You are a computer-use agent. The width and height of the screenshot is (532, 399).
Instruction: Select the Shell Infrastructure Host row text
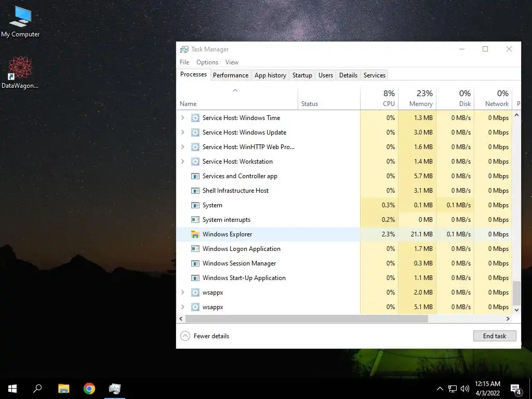pos(235,191)
